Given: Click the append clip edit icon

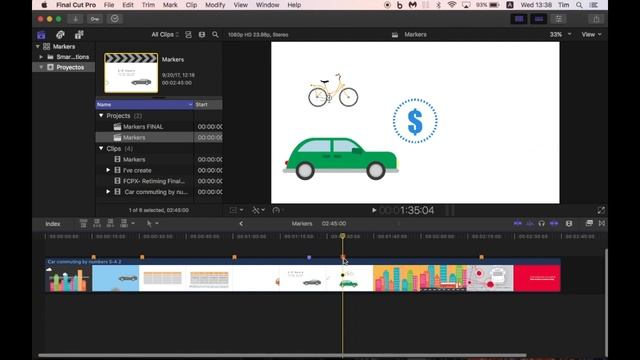Looking at the screenshot, I should 110,224.
